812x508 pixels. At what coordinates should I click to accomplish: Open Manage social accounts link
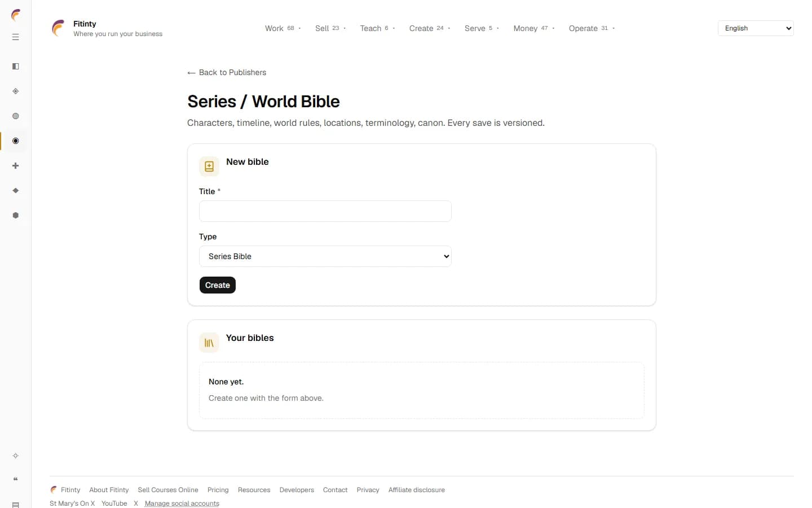(182, 503)
